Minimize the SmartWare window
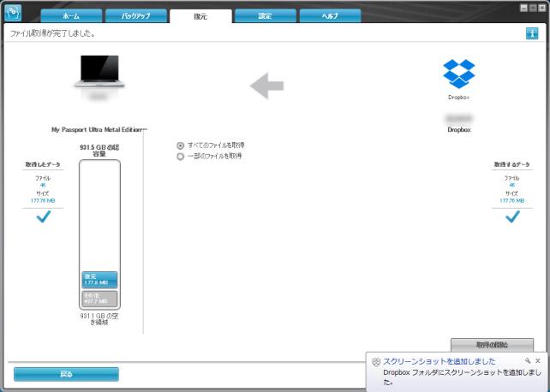Screen dimensions: 550x392 [x=523, y=8]
